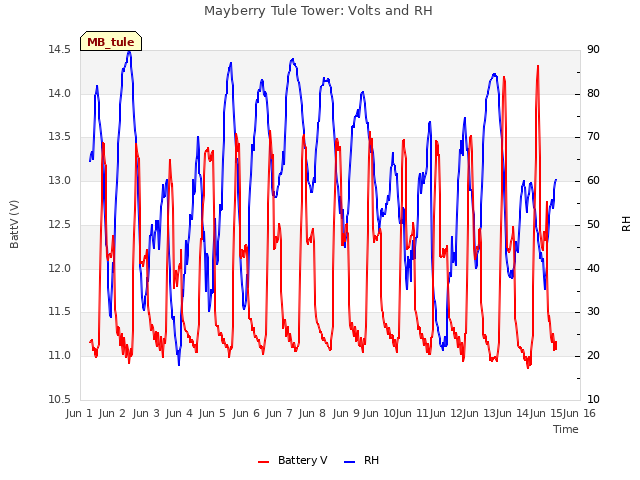Click the 13.5 voltage tick label
Screen dimensions: 640x480
click(59, 137)
